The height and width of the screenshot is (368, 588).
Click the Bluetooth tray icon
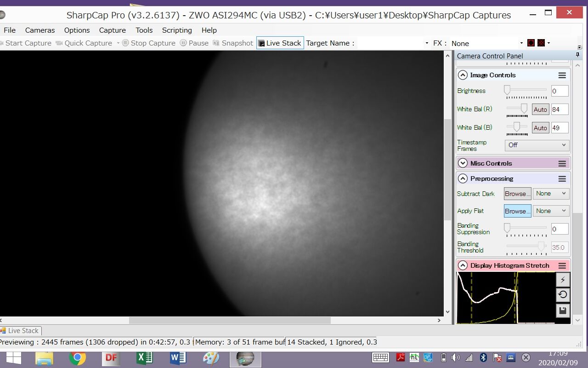tap(483, 357)
